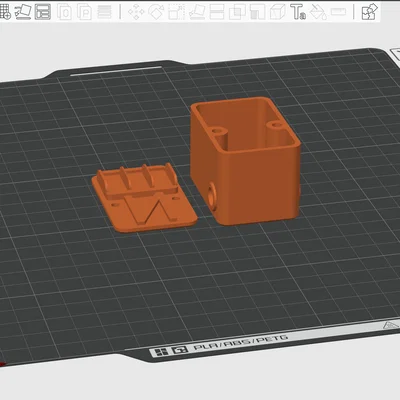Select the Seam Painting tool

[277, 12]
